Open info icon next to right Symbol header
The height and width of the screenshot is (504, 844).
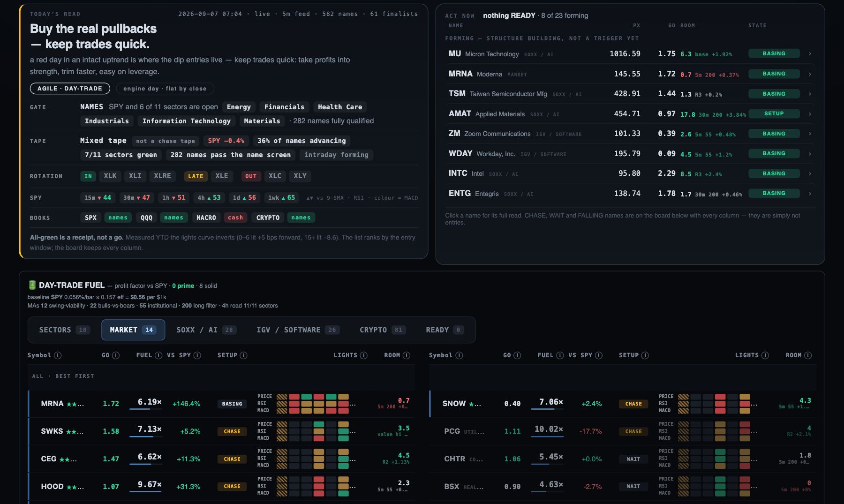click(x=459, y=355)
